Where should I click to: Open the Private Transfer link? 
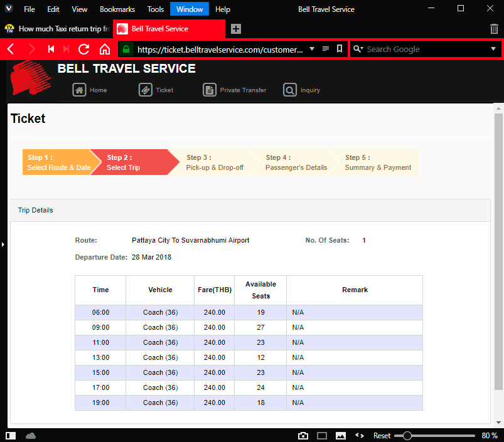pos(243,90)
